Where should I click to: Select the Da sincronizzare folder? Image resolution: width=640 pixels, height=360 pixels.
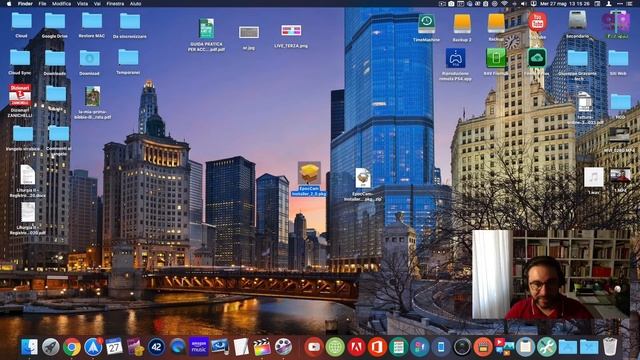pos(130,21)
